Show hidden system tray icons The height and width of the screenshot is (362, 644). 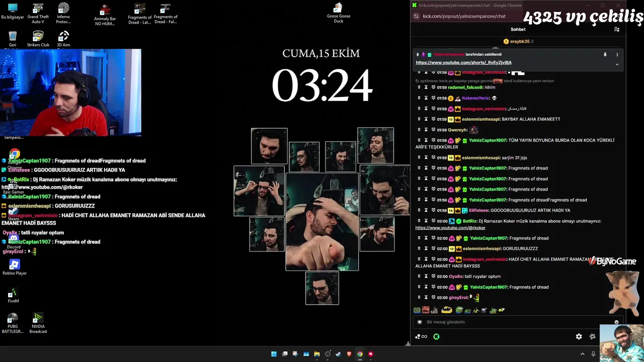583,354
